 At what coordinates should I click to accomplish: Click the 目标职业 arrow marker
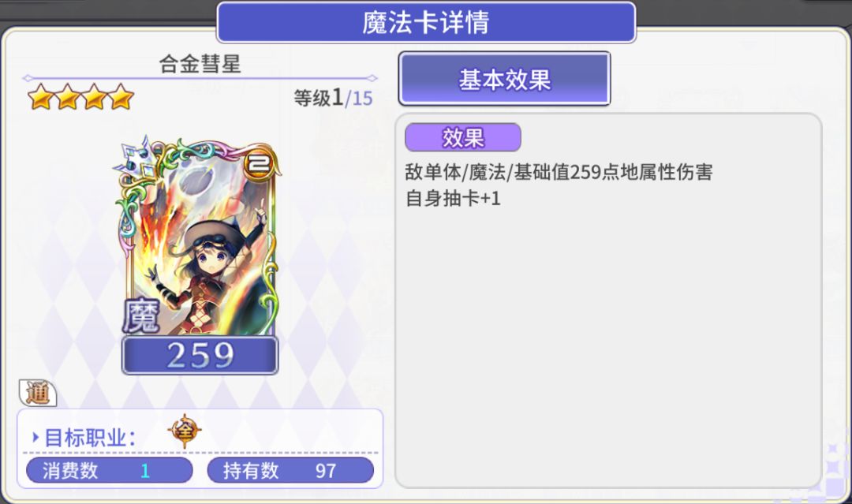[35, 437]
